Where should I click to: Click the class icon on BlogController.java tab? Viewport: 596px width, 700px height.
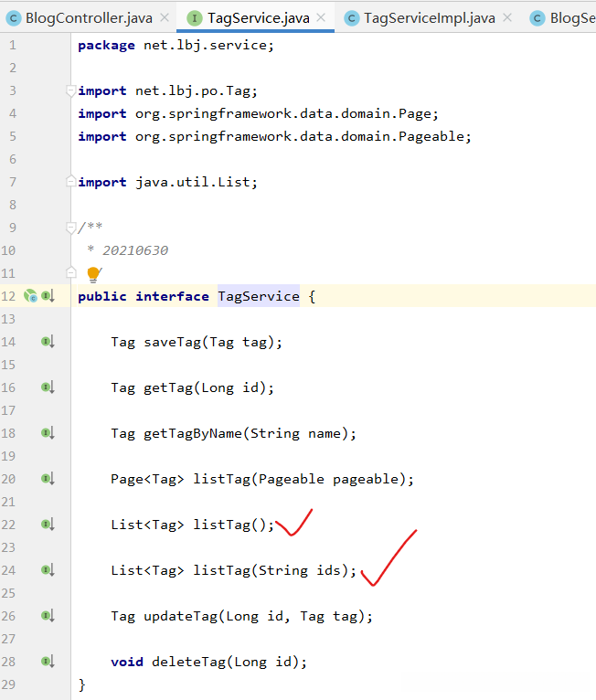[x=14, y=18]
